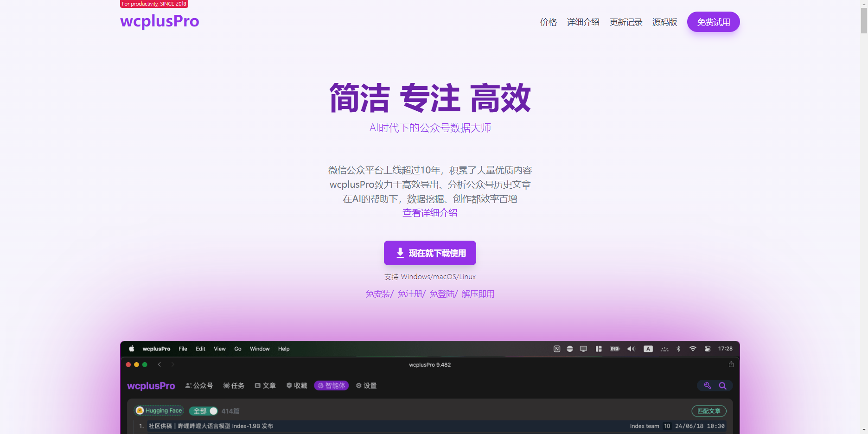Viewport: 868px width, 434px height.
Task: Click the purple wcplusPro logo inside the app
Action: [x=151, y=386]
